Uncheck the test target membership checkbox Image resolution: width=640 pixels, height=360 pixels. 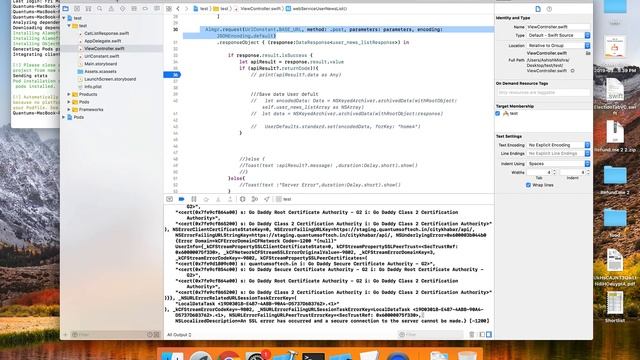[498, 113]
